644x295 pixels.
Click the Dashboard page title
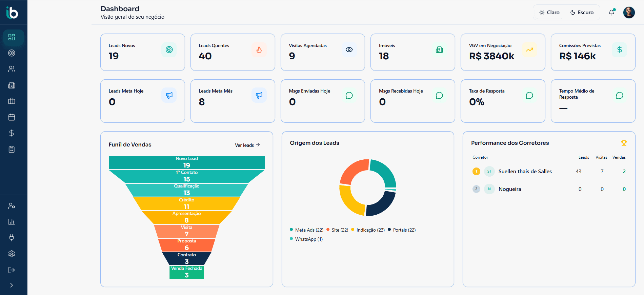pos(120,9)
